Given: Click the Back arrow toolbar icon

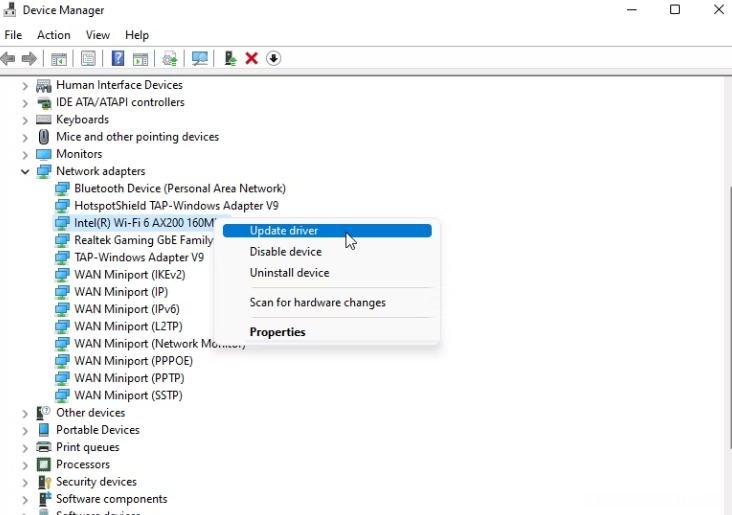Looking at the screenshot, I should click(x=8, y=59).
